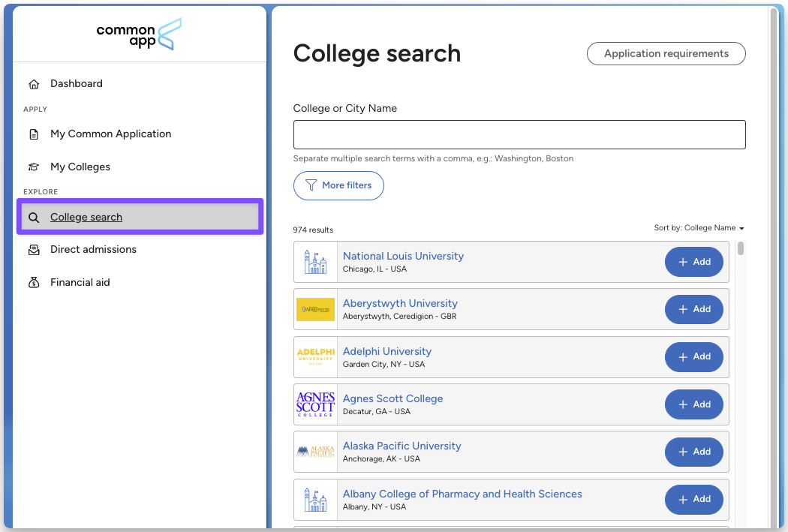Click the '974 results' count text
The image size is (788, 532).
(313, 230)
